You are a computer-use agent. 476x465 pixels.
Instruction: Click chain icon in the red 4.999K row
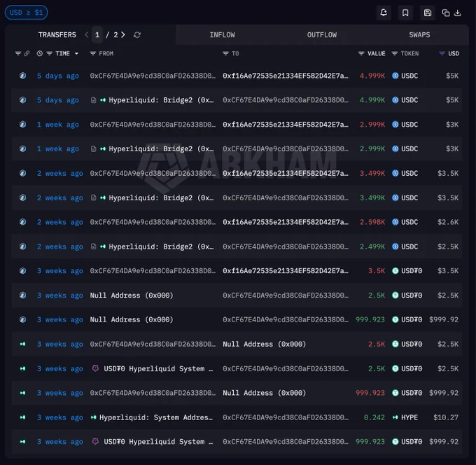(23, 76)
